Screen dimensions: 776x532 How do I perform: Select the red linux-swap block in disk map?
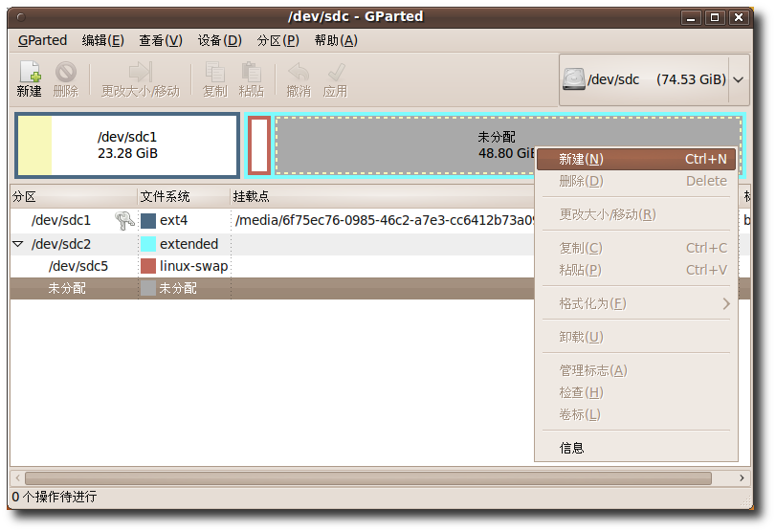click(259, 145)
